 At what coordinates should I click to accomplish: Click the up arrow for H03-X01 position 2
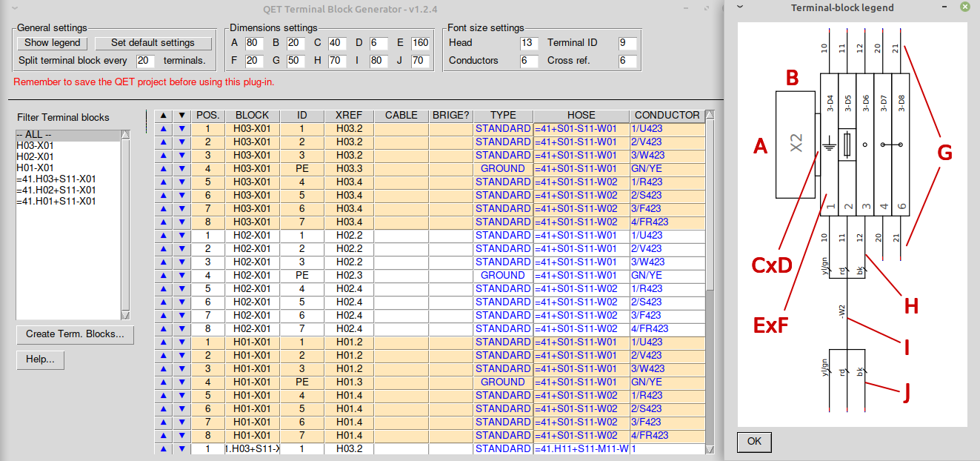[x=164, y=142]
